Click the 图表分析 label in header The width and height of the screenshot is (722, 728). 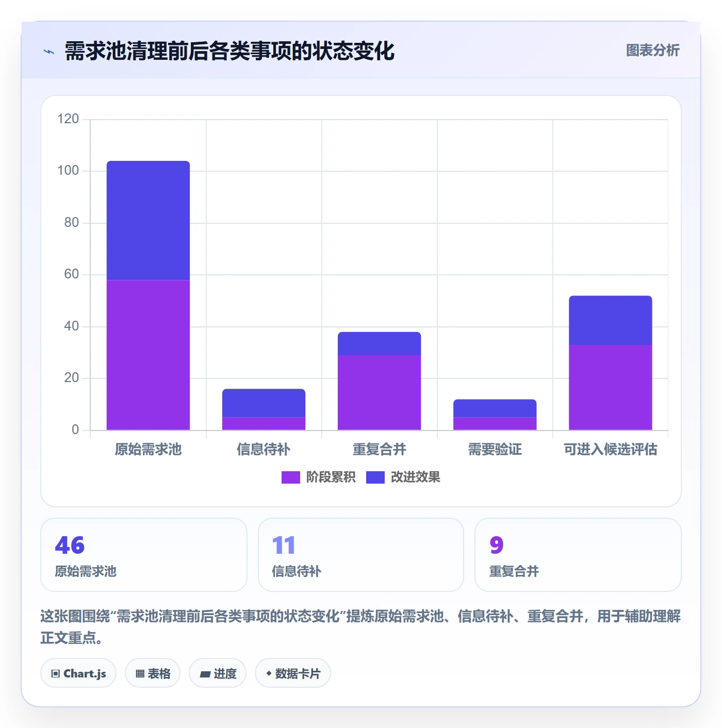[652, 51]
